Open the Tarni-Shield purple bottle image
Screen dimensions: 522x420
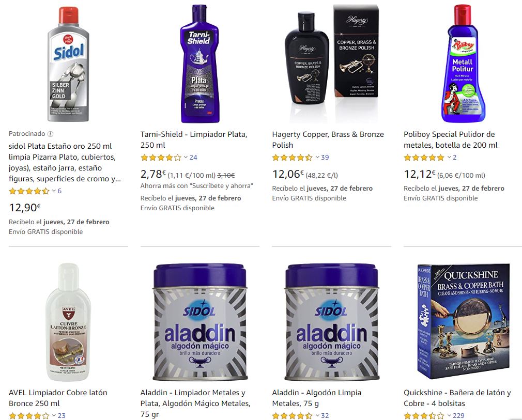tap(199, 64)
